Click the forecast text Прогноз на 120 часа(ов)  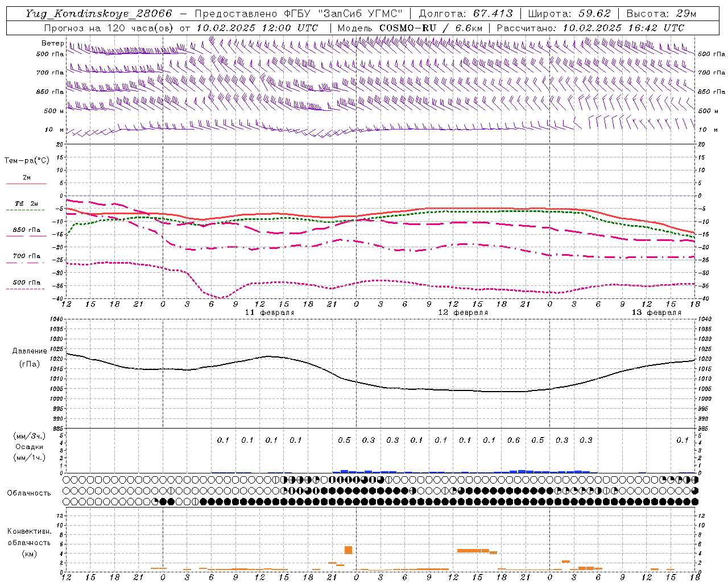pyautogui.click(x=109, y=28)
